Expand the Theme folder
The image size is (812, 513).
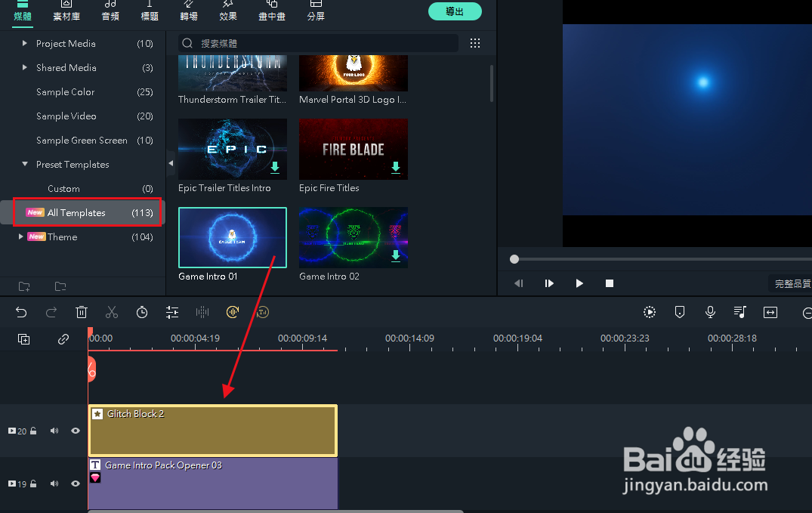pos(20,236)
